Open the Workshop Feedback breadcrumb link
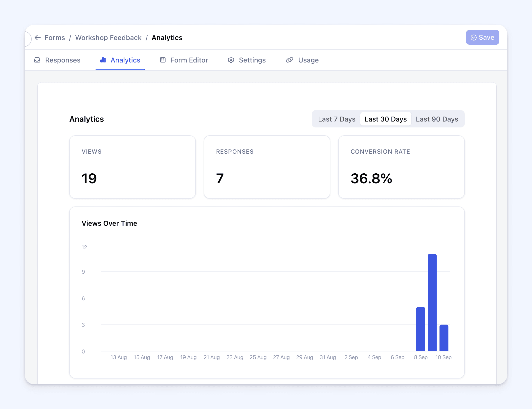Image resolution: width=532 pixels, height=409 pixels. coord(108,38)
